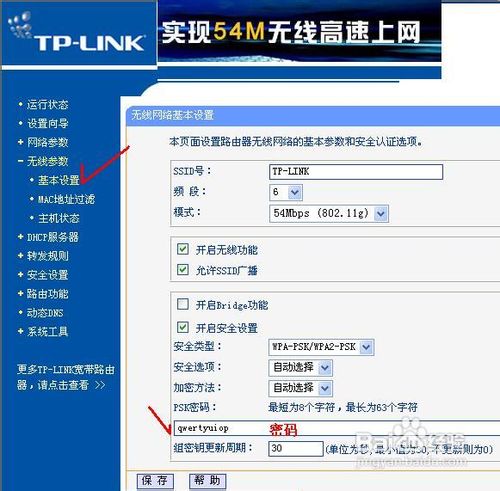Image resolution: width=500 pixels, height=491 pixels.
Task: Open 安全选项 dropdown
Action: tap(300, 368)
